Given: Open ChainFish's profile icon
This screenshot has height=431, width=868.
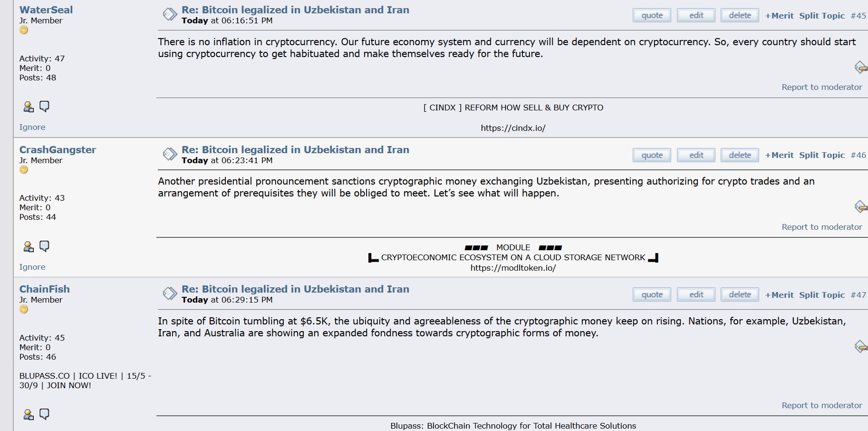Looking at the screenshot, I should (x=29, y=414).
